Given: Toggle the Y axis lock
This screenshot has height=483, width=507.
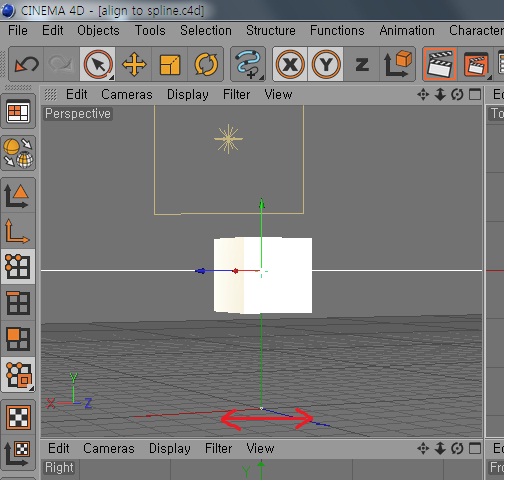Looking at the screenshot, I should [x=326, y=64].
